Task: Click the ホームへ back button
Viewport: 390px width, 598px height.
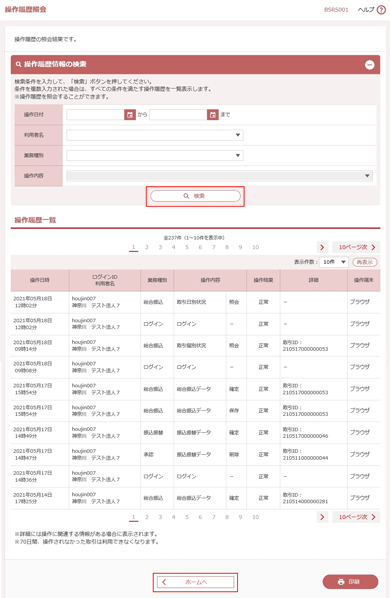Action: coord(195,582)
